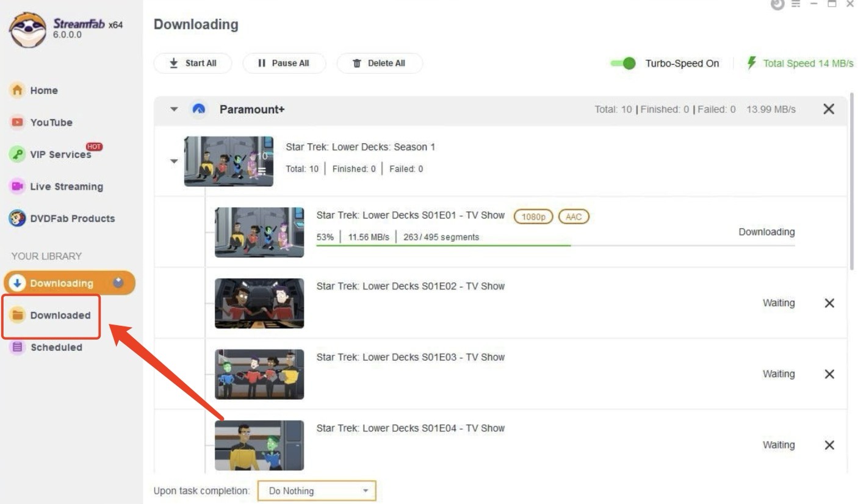This screenshot has width=858, height=504.
Task: Click the StreamFab sloth logo
Action: [28, 29]
